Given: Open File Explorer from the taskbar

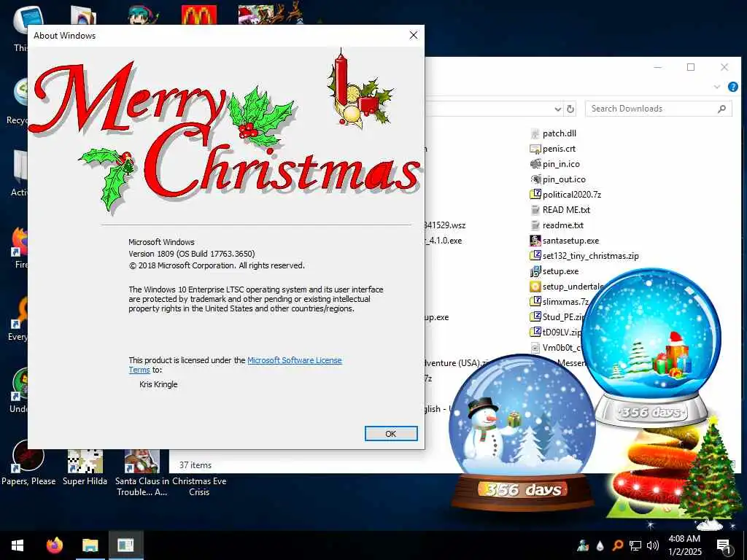Looking at the screenshot, I should [x=90, y=545].
